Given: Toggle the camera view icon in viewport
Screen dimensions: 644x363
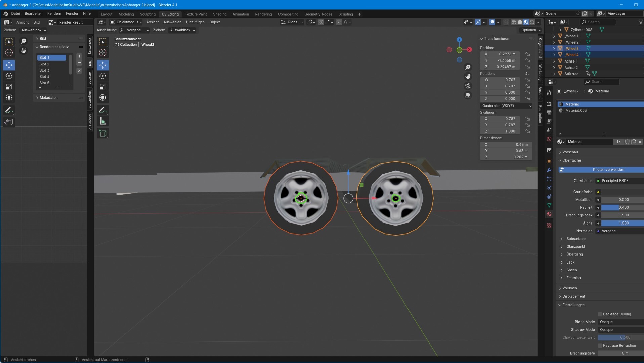Looking at the screenshot, I should pyautogui.click(x=468, y=86).
